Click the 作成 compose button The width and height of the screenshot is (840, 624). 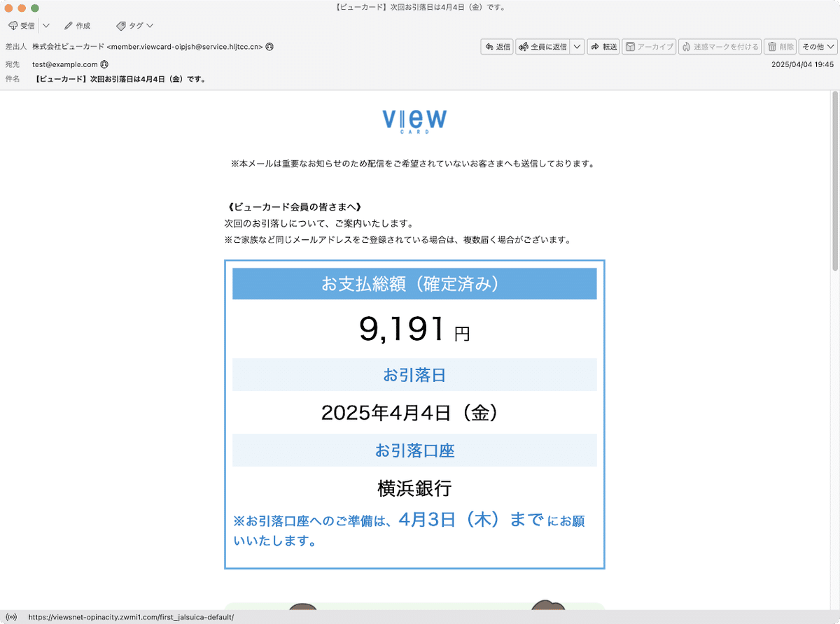pos(77,26)
